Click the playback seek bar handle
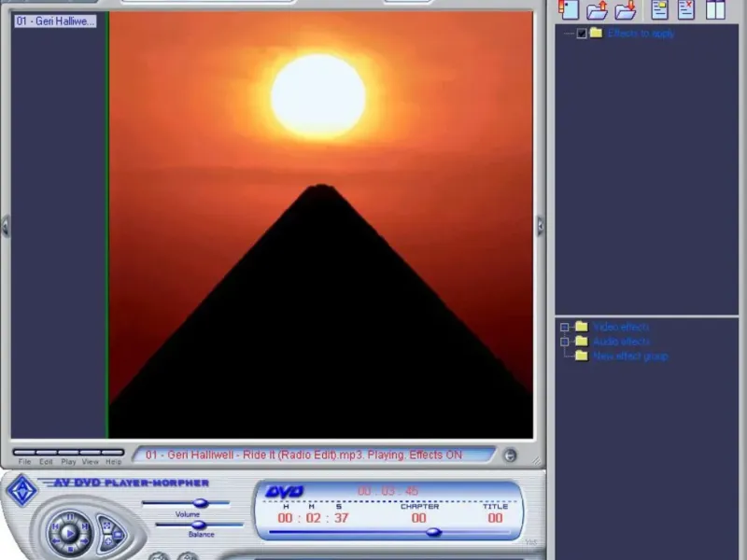The image size is (747, 560). 433,532
